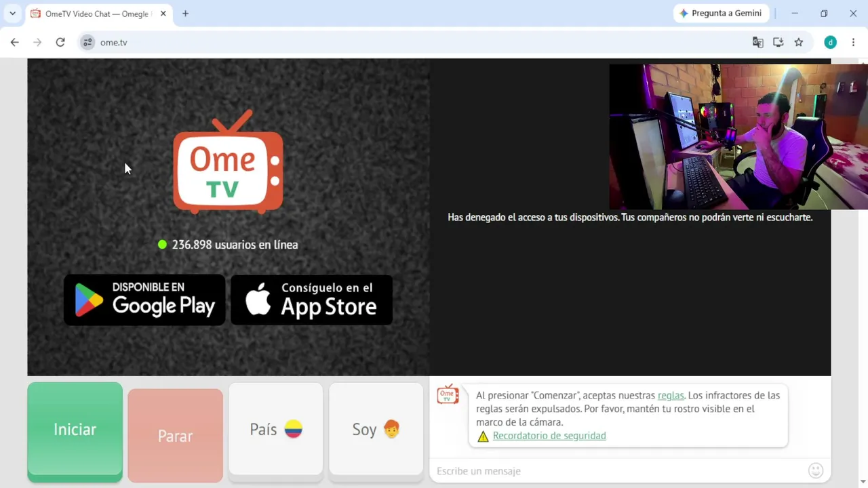Viewport: 868px width, 488px height.
Task: Open the Recordatorio de seguridad link
Action: pos(549,436)
